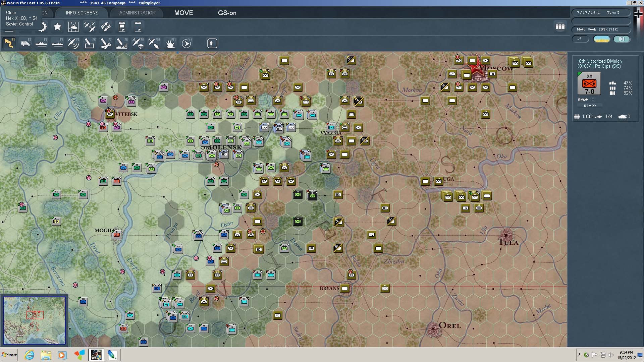This screenshot has width=644, height=362.
Task: Click the Motor Pool 203K readout
Action: (x=601, y=29)
